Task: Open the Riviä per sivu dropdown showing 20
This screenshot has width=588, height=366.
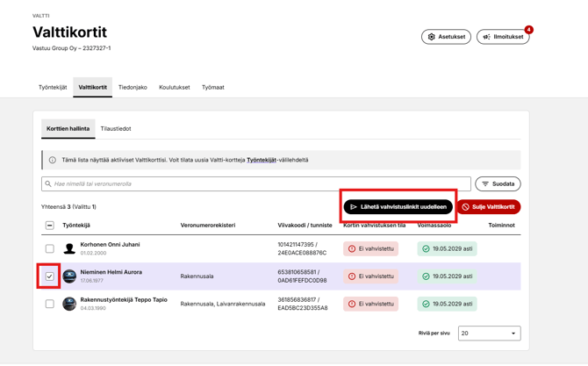Action: [x=490, y=334]
